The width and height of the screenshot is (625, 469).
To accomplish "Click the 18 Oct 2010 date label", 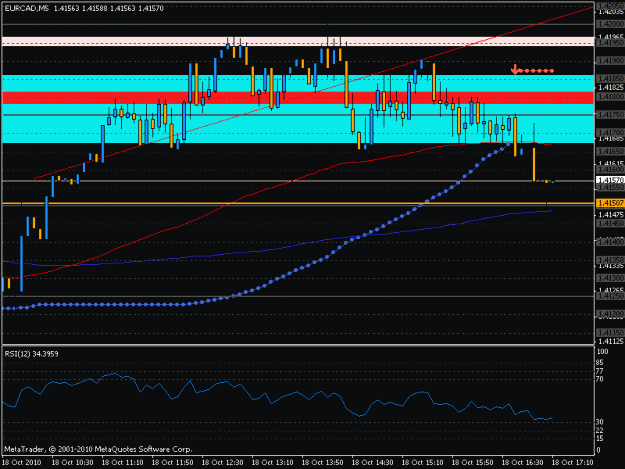I will (22, 463).
